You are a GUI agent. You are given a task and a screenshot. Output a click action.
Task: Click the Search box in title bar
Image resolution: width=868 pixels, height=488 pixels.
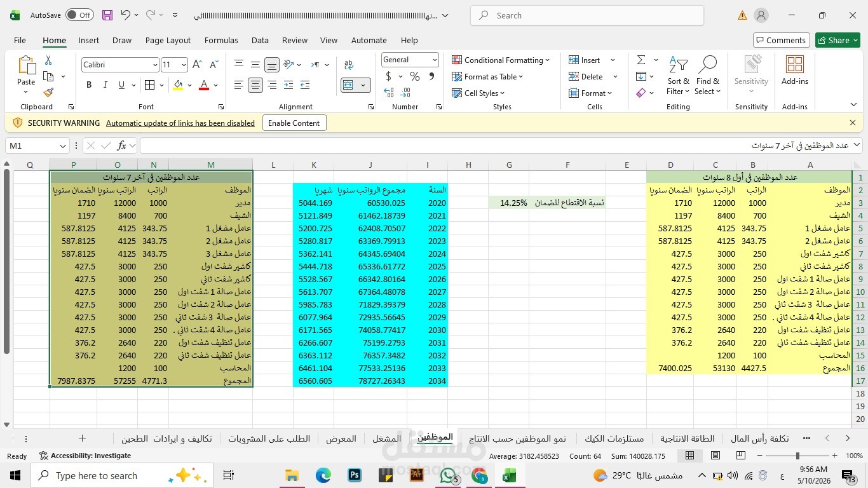(587, 15)
